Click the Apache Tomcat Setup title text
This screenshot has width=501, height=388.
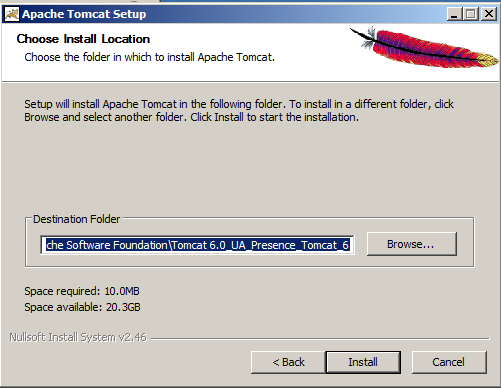(84, 14)
